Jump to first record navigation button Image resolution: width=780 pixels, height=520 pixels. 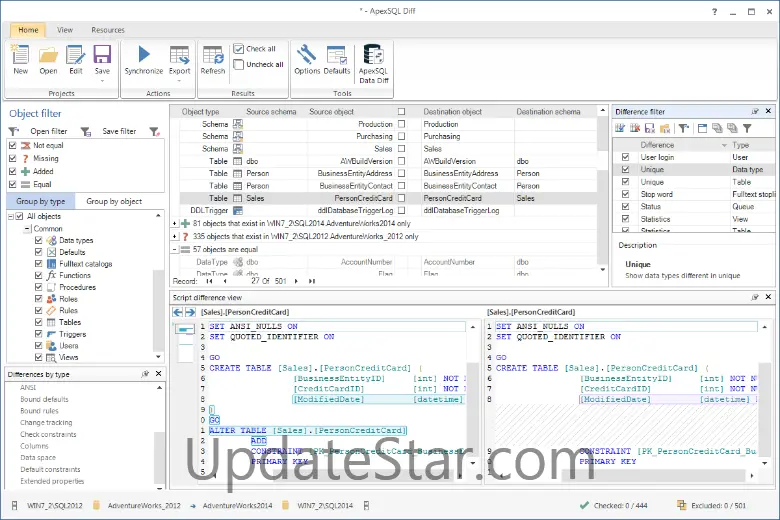[209, 281]
